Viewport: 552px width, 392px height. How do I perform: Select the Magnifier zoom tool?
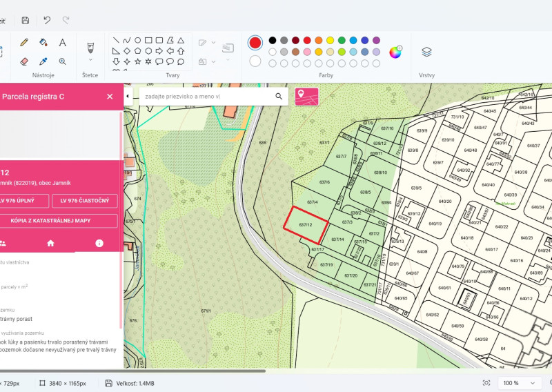coord(62,61)
